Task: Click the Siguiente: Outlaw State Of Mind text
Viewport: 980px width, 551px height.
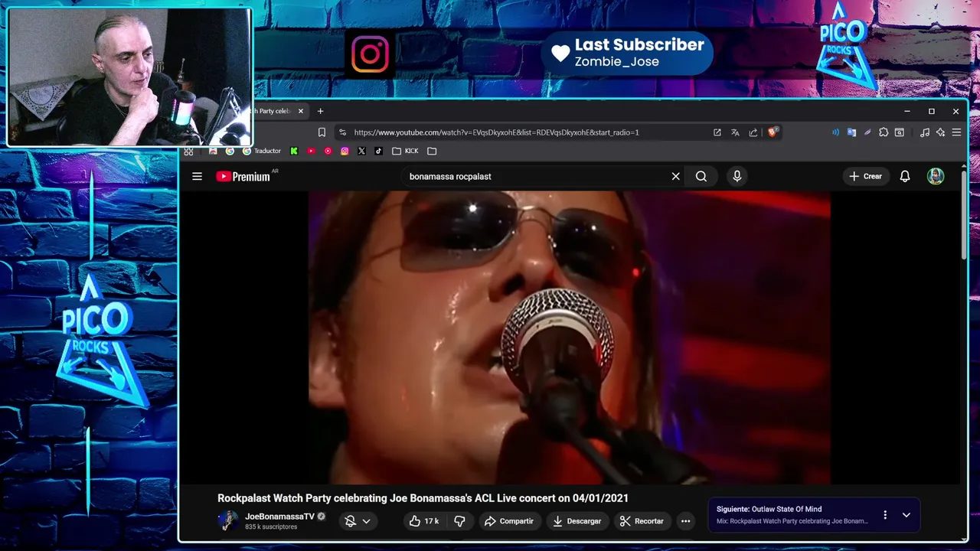Action: (x=769, y=509)
